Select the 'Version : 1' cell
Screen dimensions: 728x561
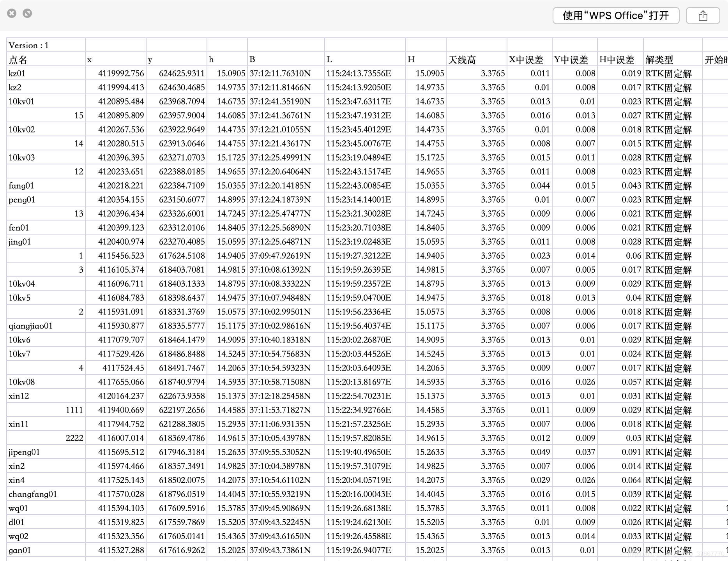pyautogui.click(x=46, y=45)
